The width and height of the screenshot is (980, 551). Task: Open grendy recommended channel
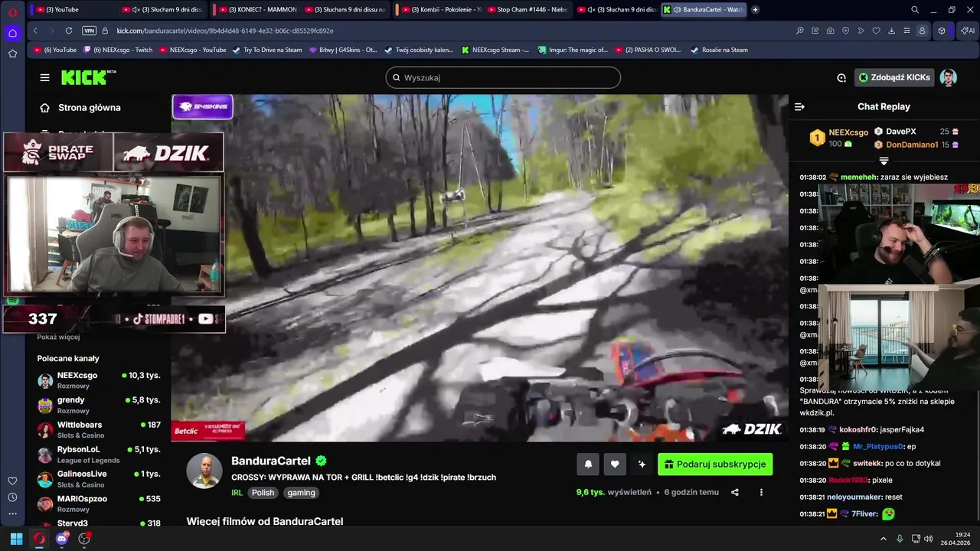(100, 405)
